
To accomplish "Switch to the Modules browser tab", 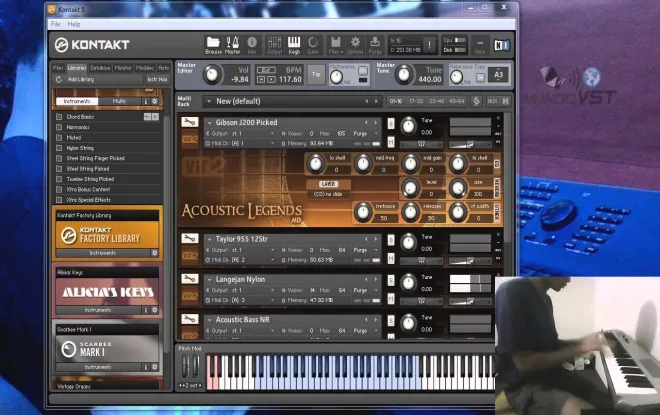I will [x=145, y=68].
